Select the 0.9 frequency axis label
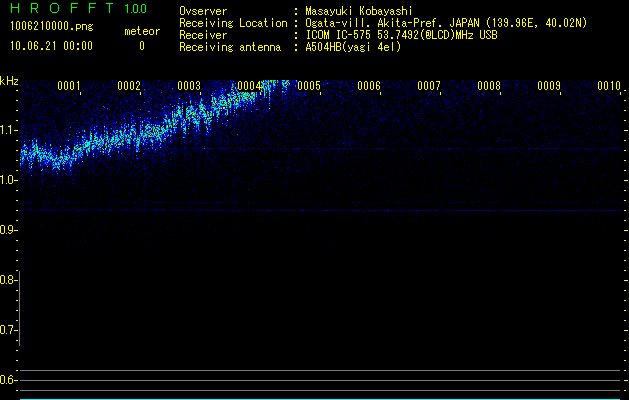629x400 pixels. pos(9,230)
